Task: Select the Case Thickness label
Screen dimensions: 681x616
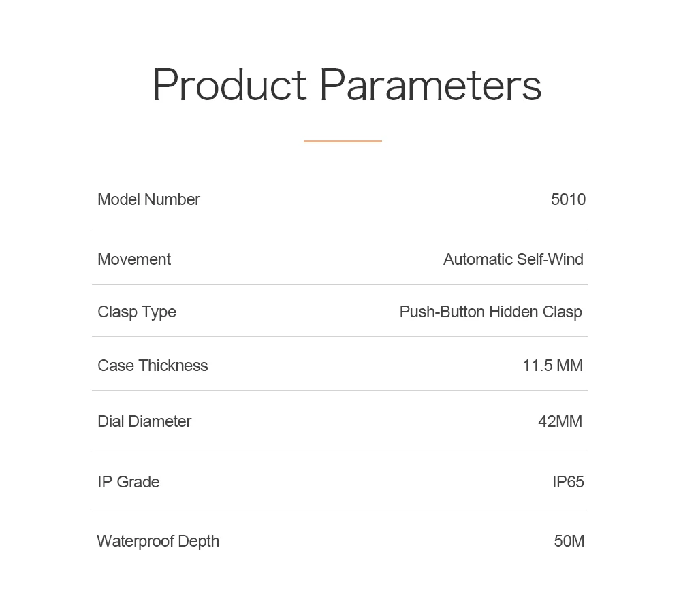Action: [153, 366]
